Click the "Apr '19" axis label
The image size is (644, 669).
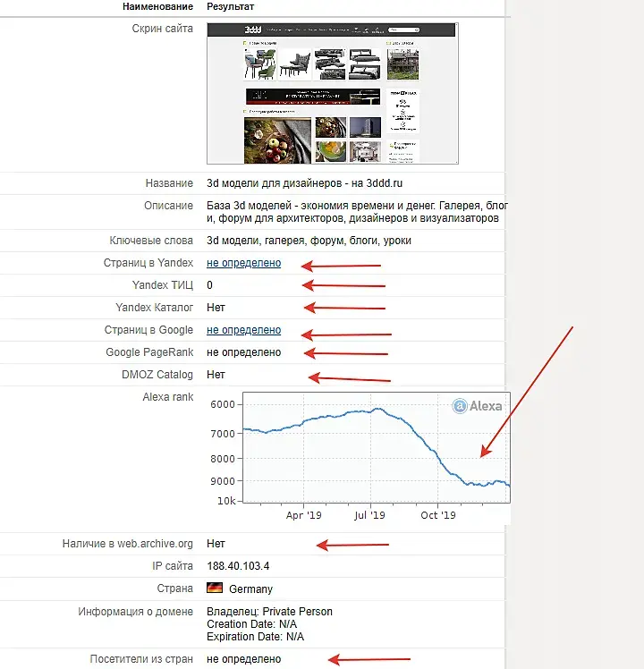point(304,515)
